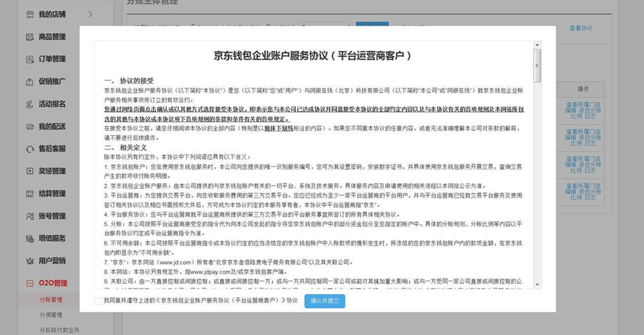Click the heading 二、相关定义
The image size is (644, 335).
[x=125, y=147]
